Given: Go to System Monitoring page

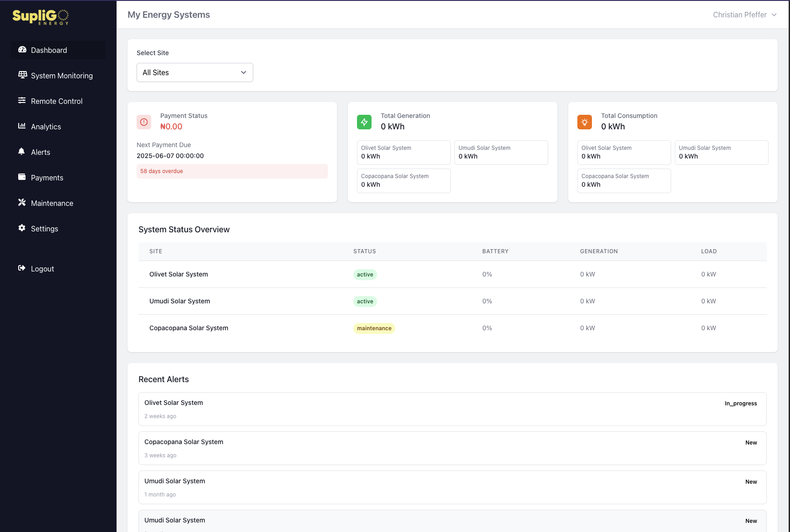Looking at the screenshot, I should (58, 76).
